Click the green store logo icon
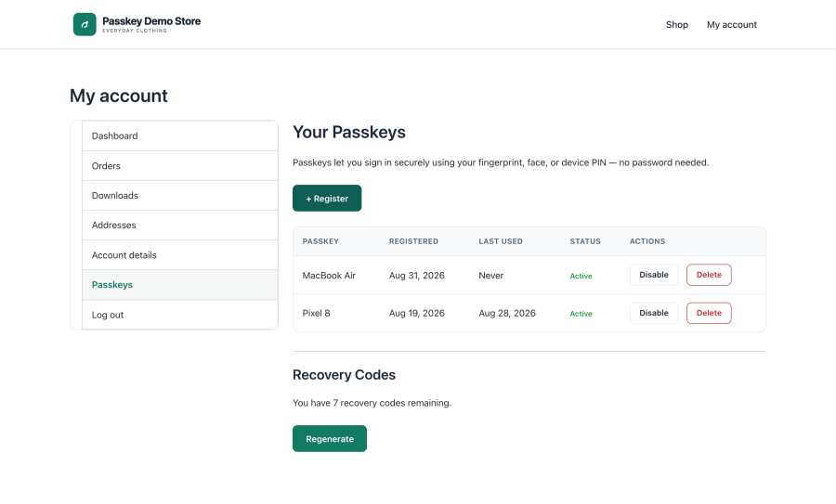836x504 pixels. pos(85,24)
